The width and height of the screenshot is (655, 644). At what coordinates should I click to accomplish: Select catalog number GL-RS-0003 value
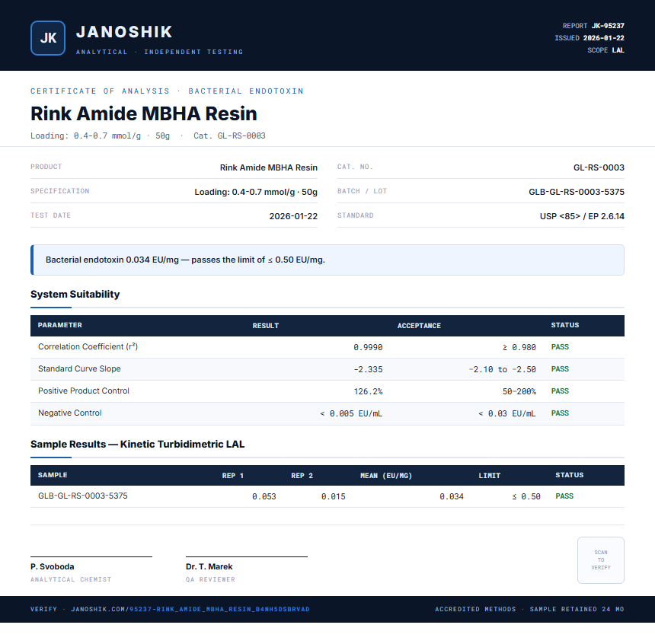(599, 167)
